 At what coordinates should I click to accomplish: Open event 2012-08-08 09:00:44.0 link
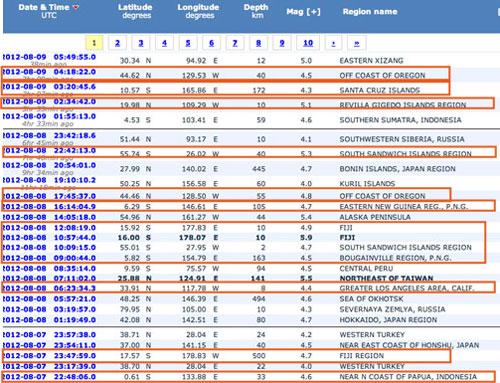click(49, 258)
